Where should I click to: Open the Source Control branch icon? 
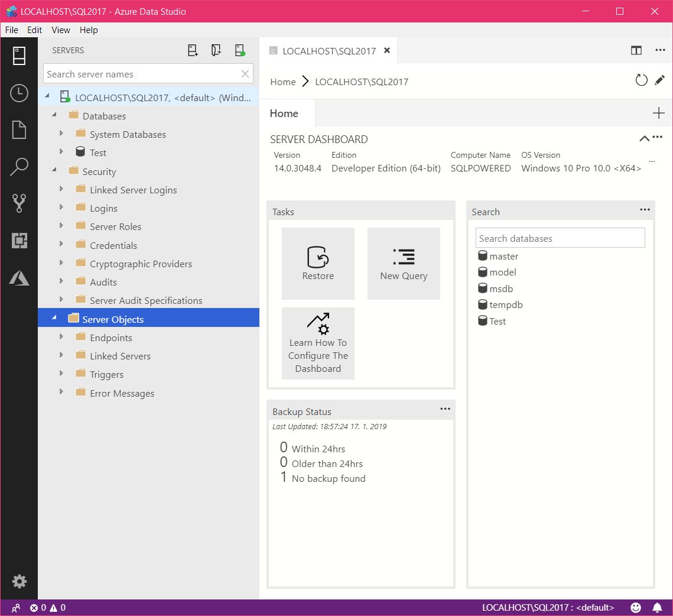coord(19,203)
